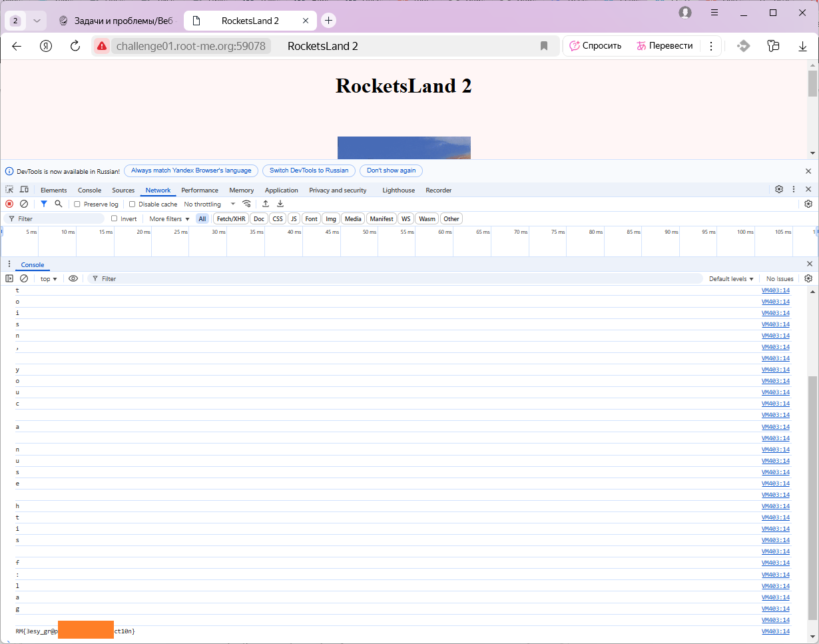The width and height of the screenshot is (819, 644).
Task: Open the Performance tab
Action: (x=200, y=190)
